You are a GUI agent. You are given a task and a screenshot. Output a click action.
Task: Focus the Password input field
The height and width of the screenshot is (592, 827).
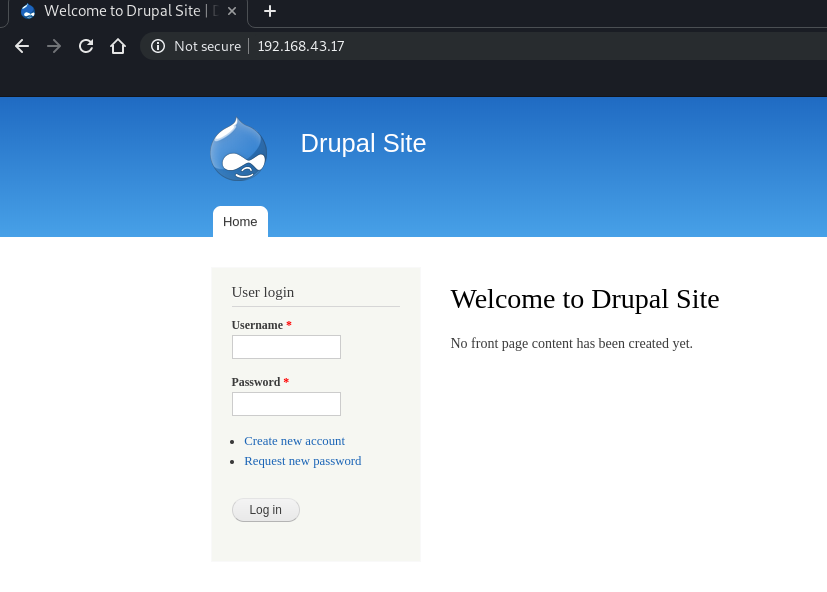(x=286, y=404)
